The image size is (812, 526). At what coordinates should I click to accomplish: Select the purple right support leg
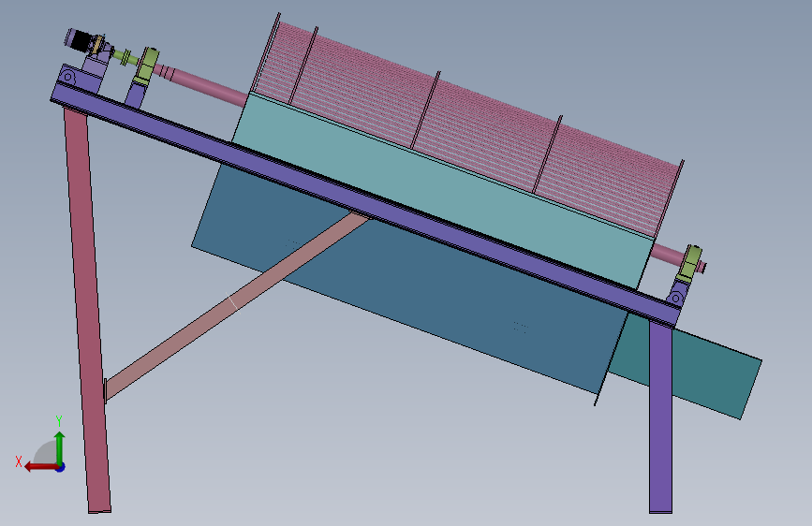[661, 416]
